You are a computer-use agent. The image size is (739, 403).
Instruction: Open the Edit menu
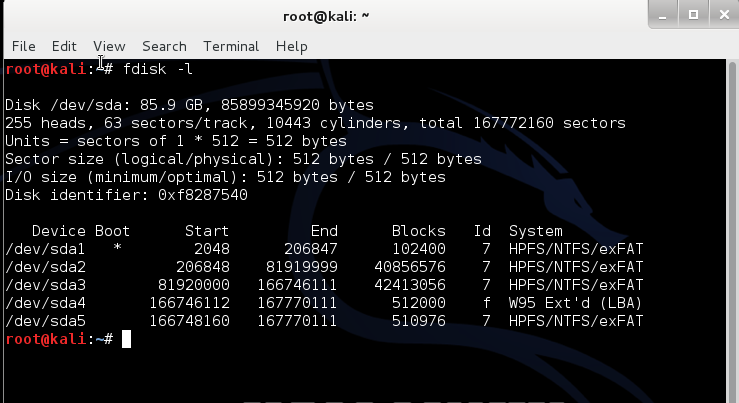tap(64, 46)
